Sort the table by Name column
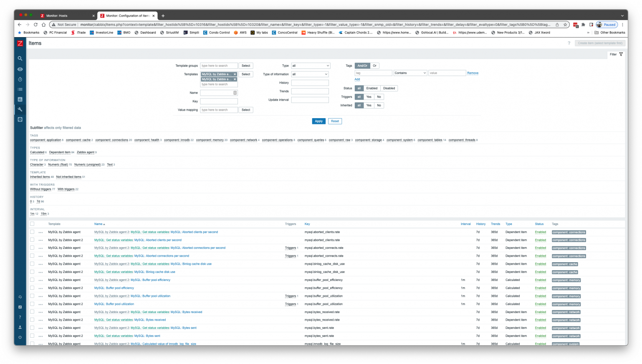Viewport: 642px width, 364px height. 99,224
